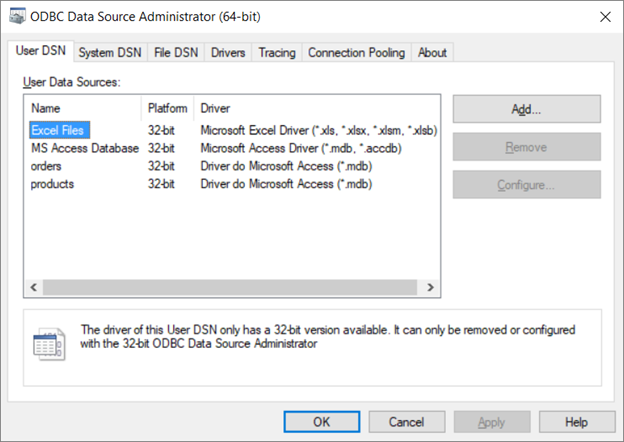Image resolution: width=624 pixels, height=442 pixels.
Task: Click the Cancel button
Action: tap(404, 422)
